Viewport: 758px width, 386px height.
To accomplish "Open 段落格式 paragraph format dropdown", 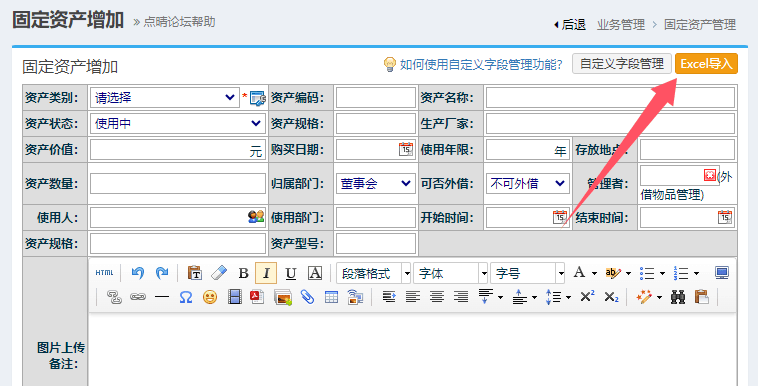I will click(374, 274).
